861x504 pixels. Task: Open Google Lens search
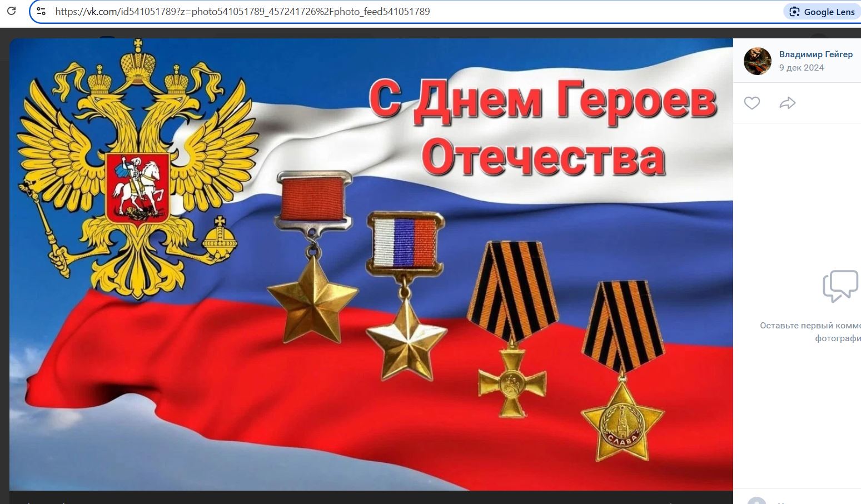tap(822, 12)
